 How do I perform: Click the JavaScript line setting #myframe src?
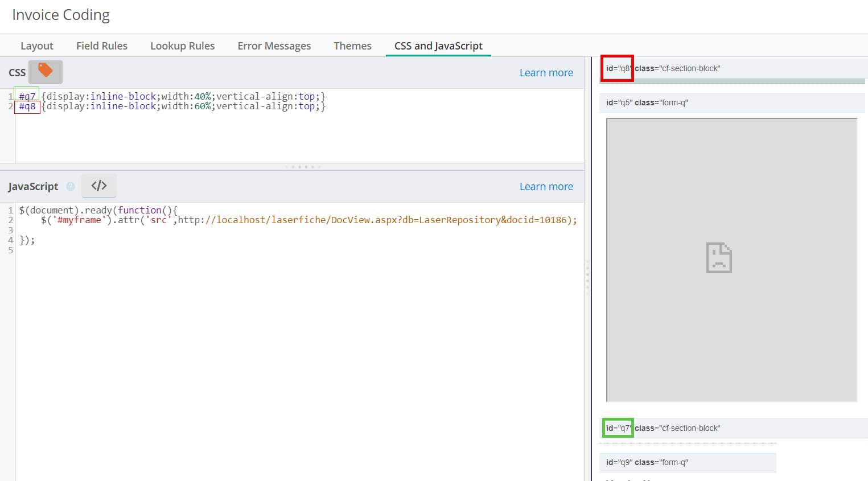[x=308, y=220]
